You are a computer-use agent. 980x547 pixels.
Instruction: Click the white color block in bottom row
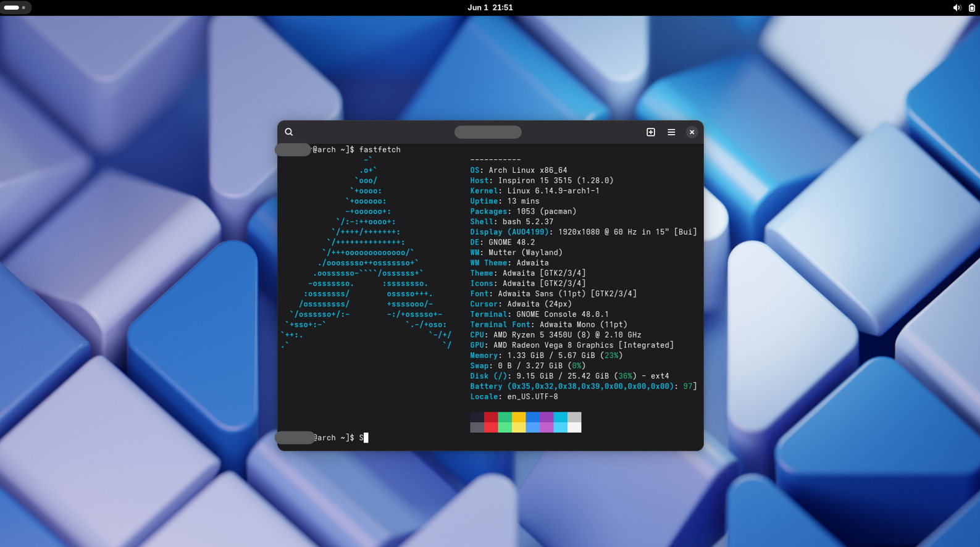(x=574, y=427)
